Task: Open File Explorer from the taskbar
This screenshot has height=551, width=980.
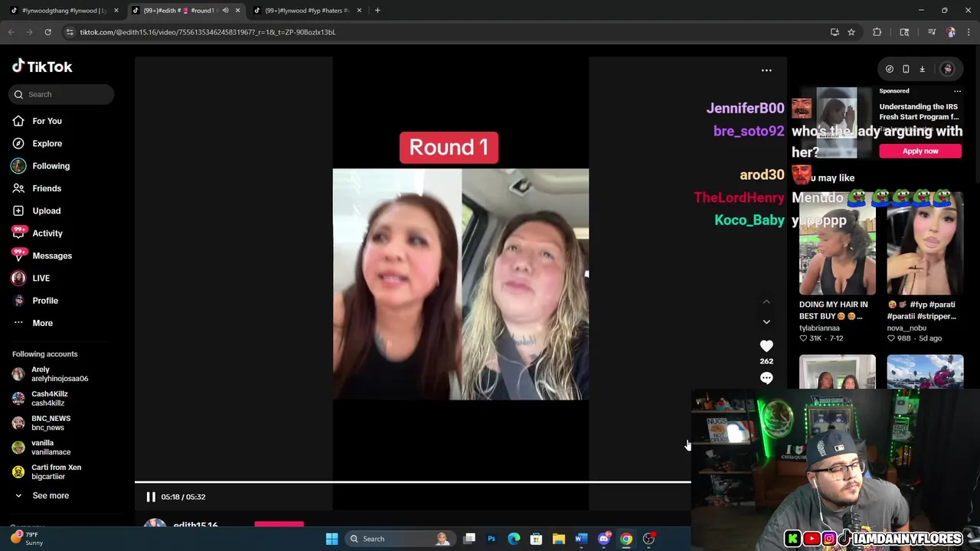Action: (559, 539)
